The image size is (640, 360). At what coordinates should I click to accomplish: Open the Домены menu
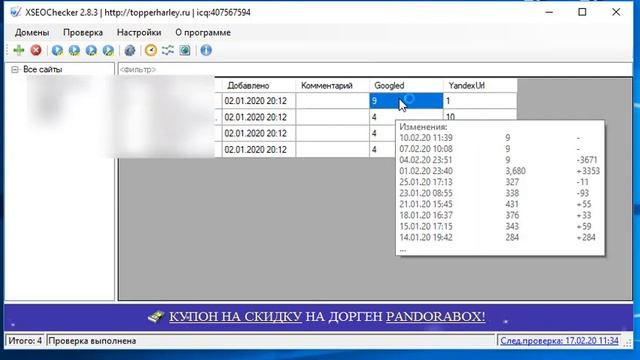click(x=32, y=32)
